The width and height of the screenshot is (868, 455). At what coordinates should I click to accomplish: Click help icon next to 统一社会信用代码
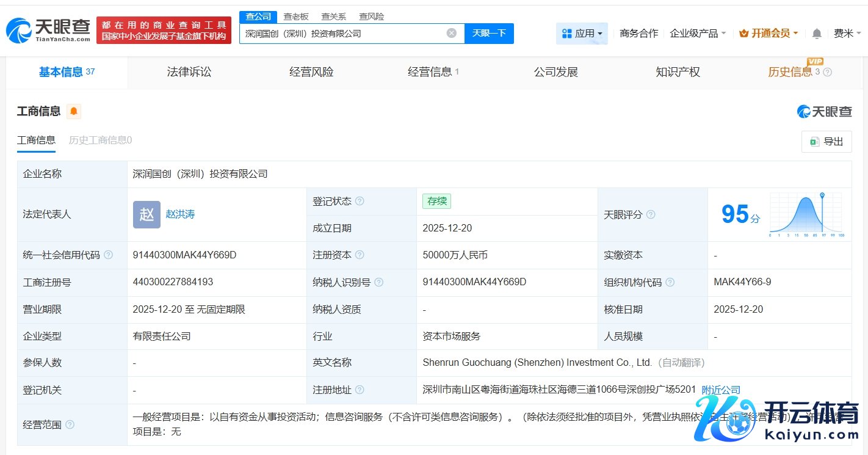pyautogui.click(x=109, y=255)
